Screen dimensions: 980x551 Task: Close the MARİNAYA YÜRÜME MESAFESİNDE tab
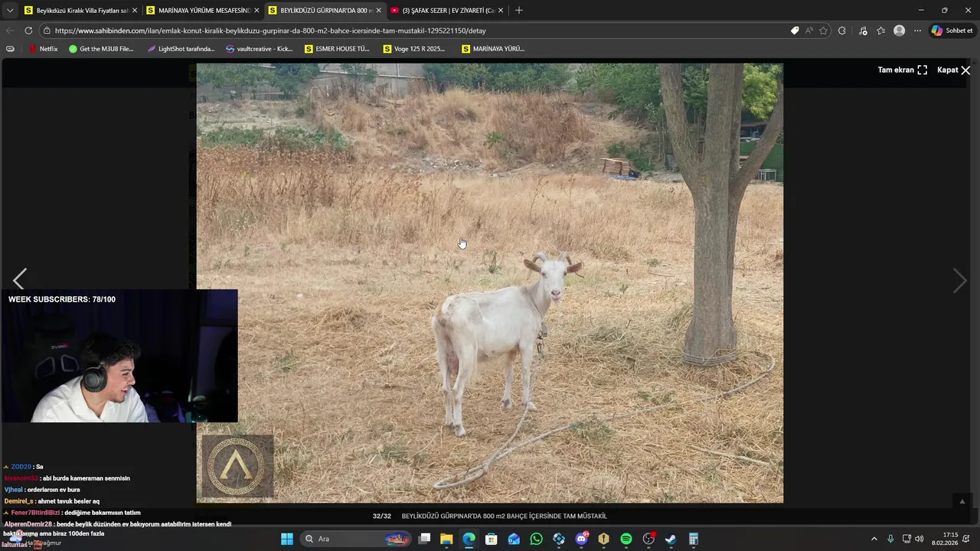[x=256, y=10]
